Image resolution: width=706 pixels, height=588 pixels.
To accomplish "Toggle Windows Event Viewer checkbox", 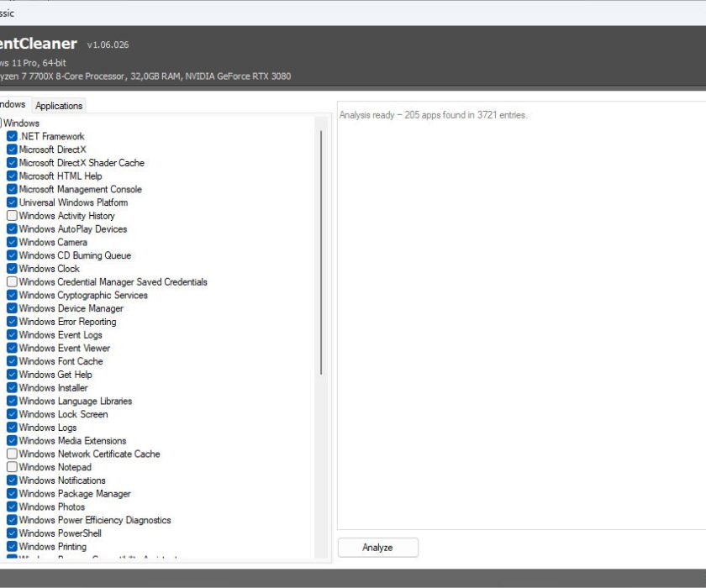I will point(12,348).
